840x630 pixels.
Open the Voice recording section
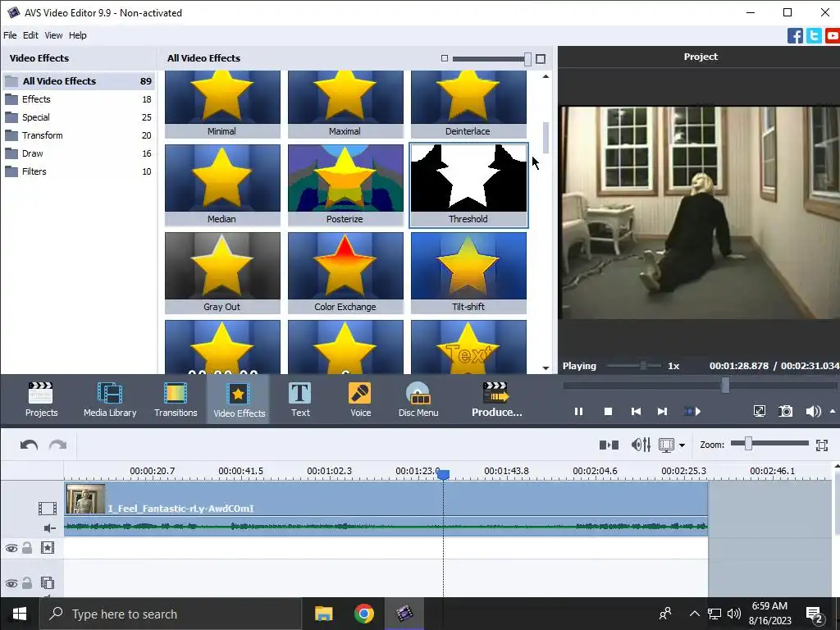(x=361, y=399)
